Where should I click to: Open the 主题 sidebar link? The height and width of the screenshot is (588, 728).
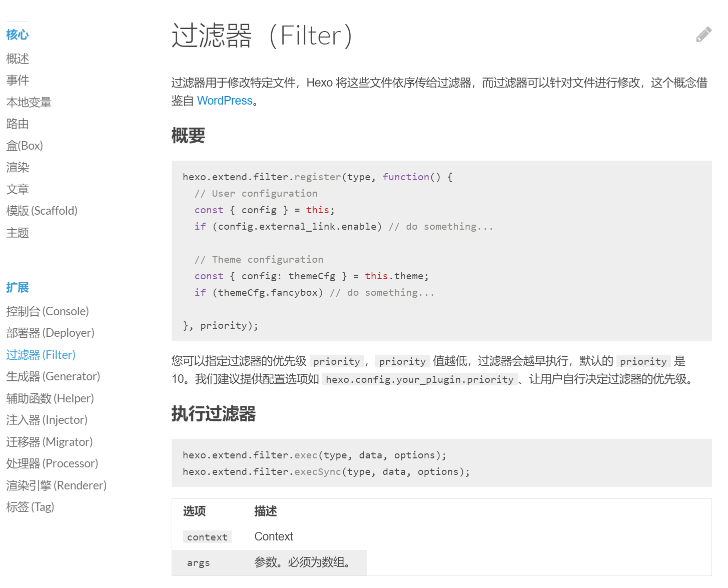tap(18, 233)
